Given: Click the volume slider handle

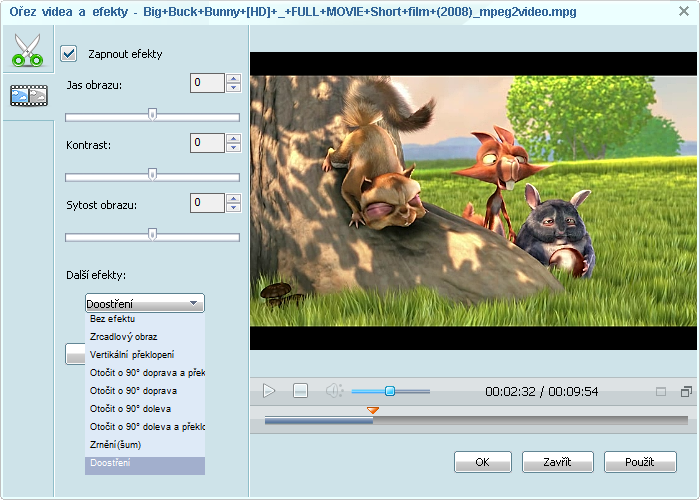Looking at the screenshot, I should (x=390, y=391).
